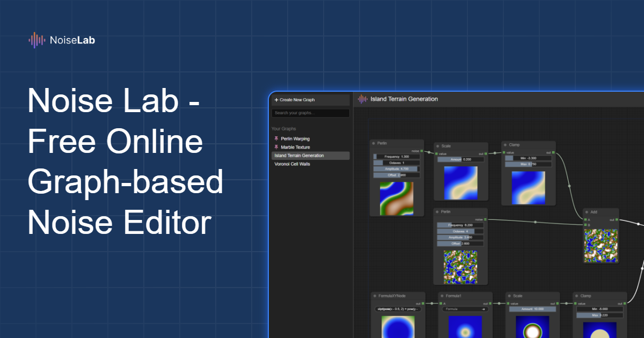The image size is (644, 338).
Task: Create a new graph
Action: (x=311, y=100)
